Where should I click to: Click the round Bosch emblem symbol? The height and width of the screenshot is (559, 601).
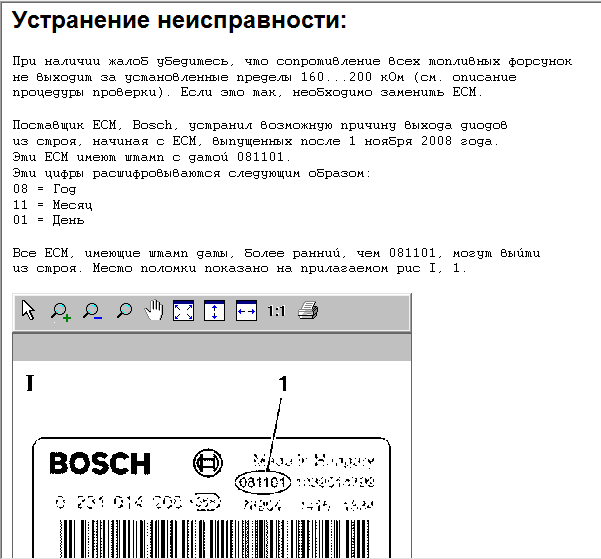click(x=203, y=463)
